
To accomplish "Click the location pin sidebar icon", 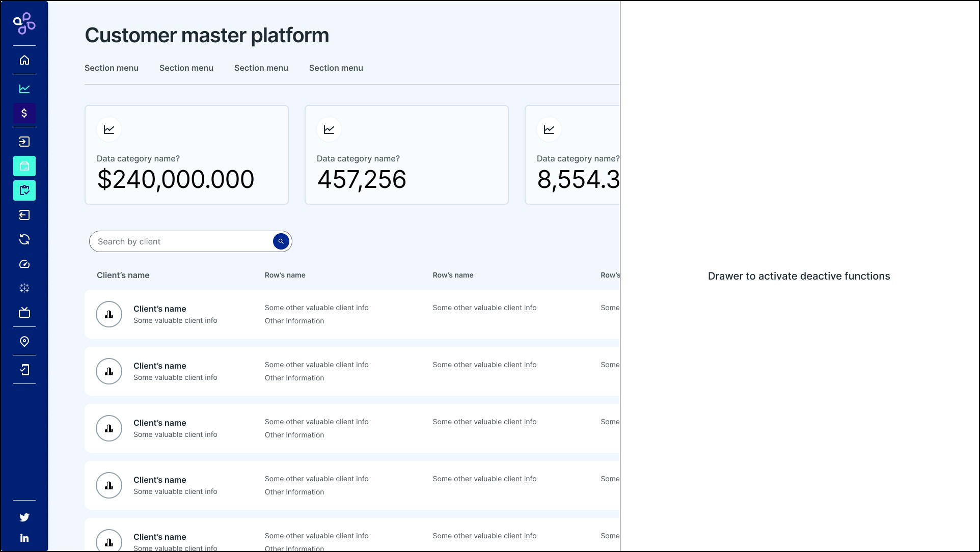I will click(x=24, y=341).
